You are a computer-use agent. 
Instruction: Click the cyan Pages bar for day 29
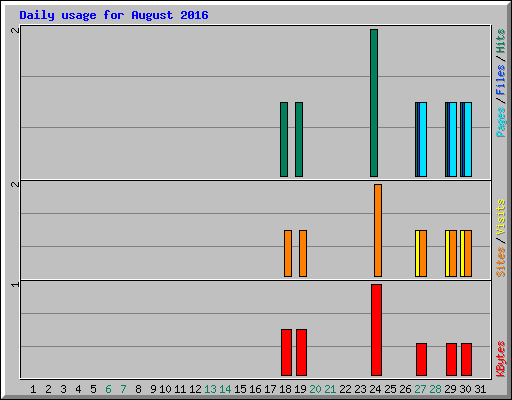453,139
